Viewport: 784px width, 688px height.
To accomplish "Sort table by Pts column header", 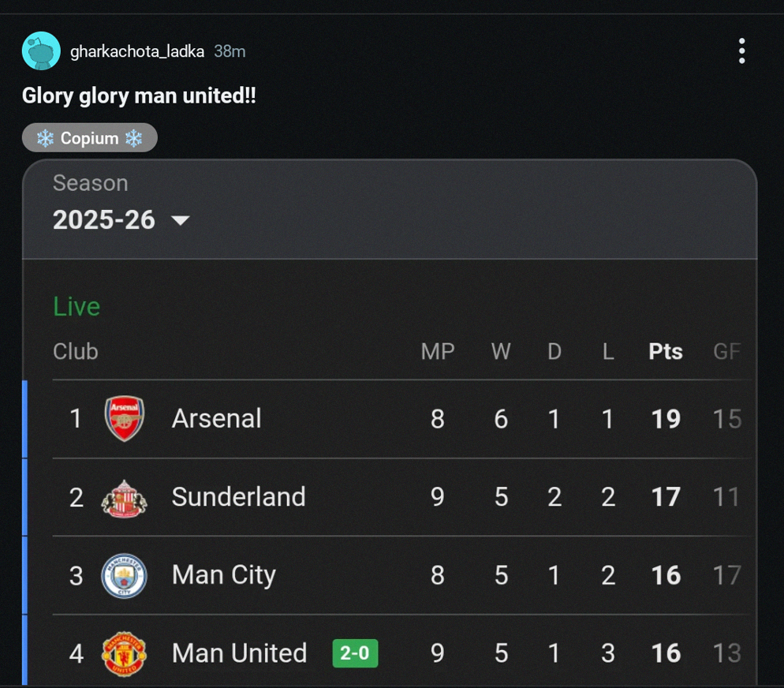I will tap(666, 352).
